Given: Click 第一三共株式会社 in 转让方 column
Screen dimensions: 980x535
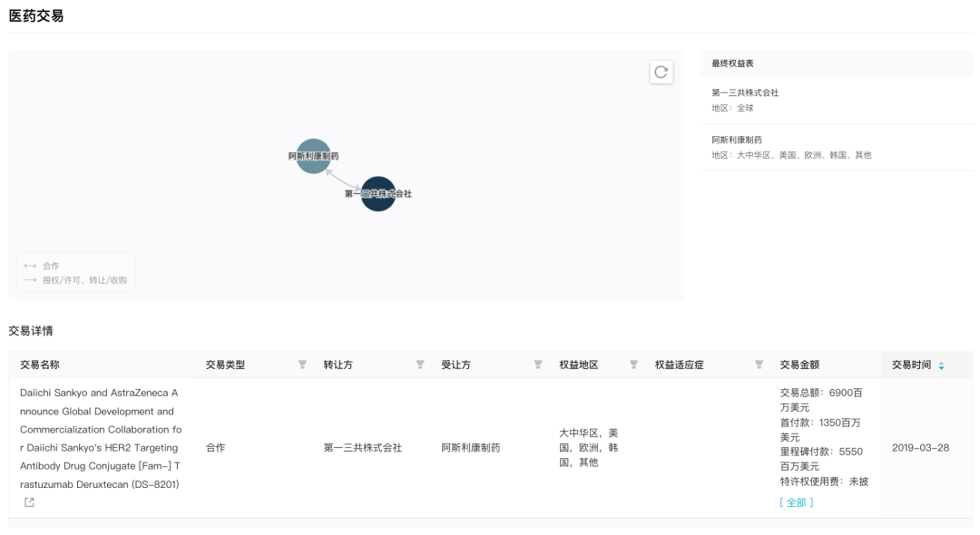Looking at the screenshot, I should point(362,448).
